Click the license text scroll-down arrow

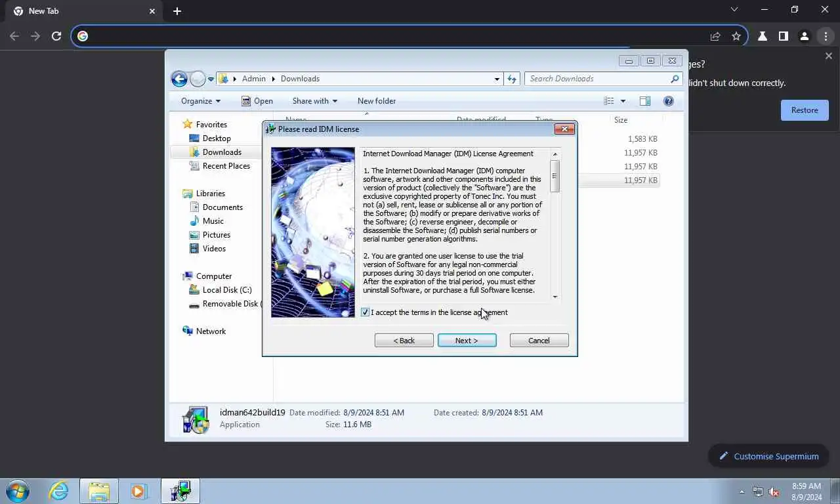point(555,297)
